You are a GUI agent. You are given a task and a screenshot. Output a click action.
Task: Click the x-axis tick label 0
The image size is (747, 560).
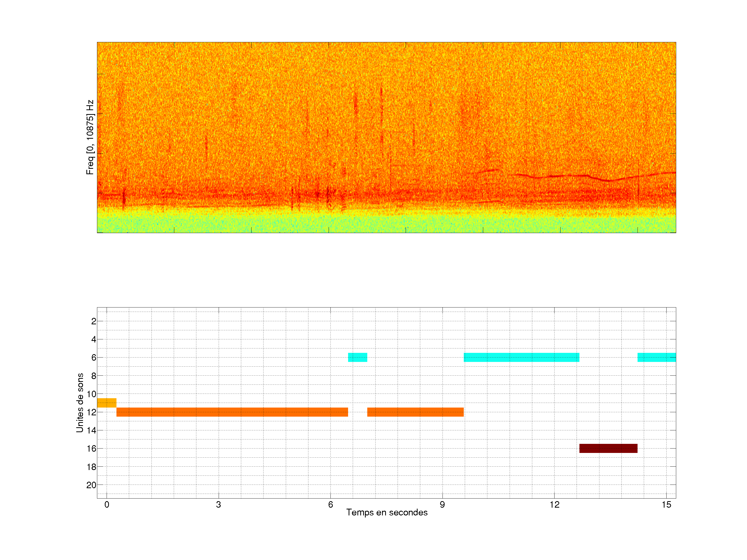coord(107,505)
